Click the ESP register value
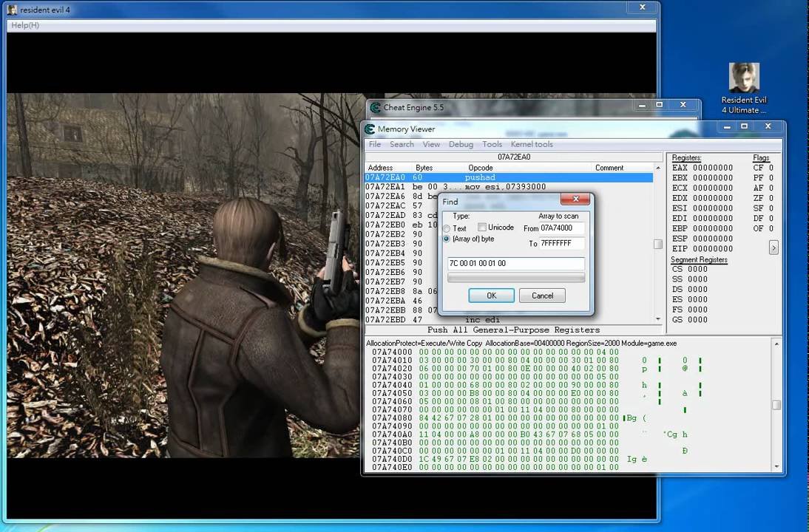This screenshot has width=809, height=532. (x=713, y=239)
